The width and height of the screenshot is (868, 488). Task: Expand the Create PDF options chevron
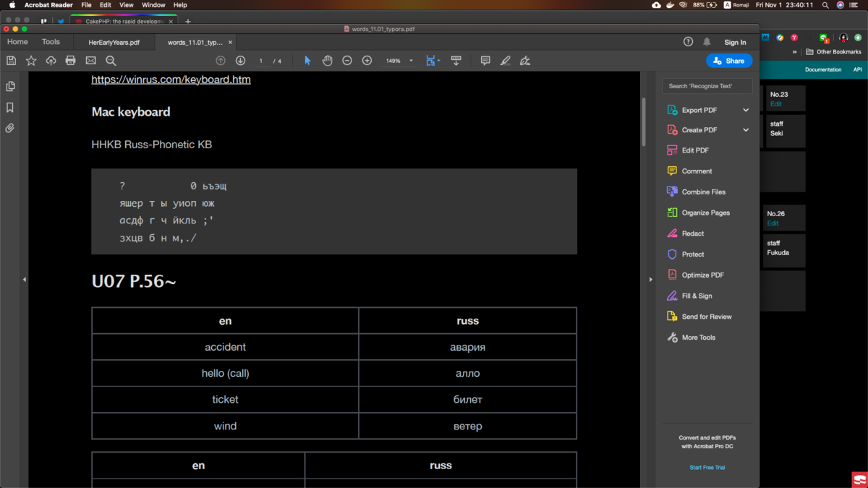(746, 130)
